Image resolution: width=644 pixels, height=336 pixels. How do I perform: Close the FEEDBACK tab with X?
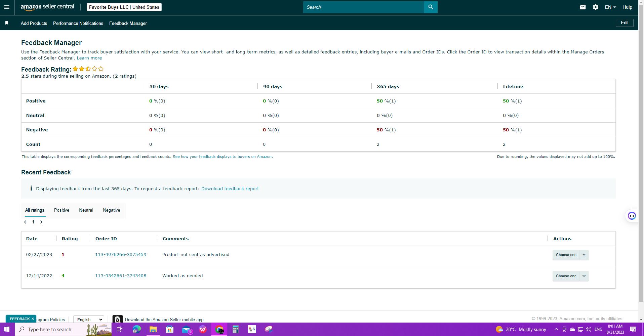click(x=33, y=319)
